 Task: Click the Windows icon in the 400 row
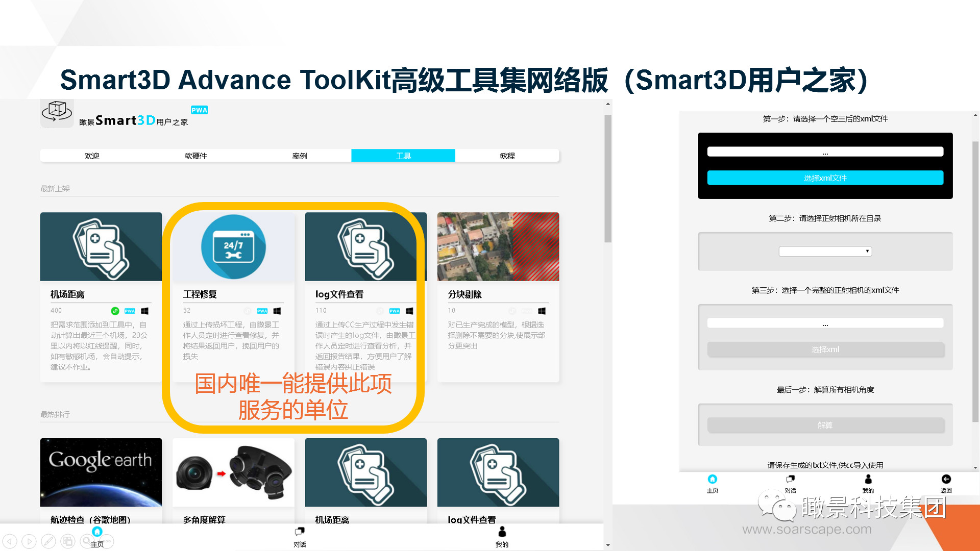(144, 311)
